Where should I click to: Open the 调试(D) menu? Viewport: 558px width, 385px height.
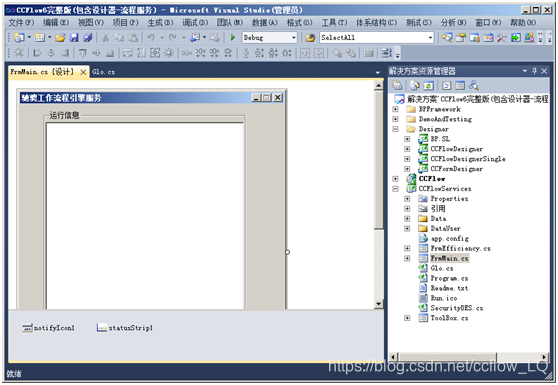[195, 23]
